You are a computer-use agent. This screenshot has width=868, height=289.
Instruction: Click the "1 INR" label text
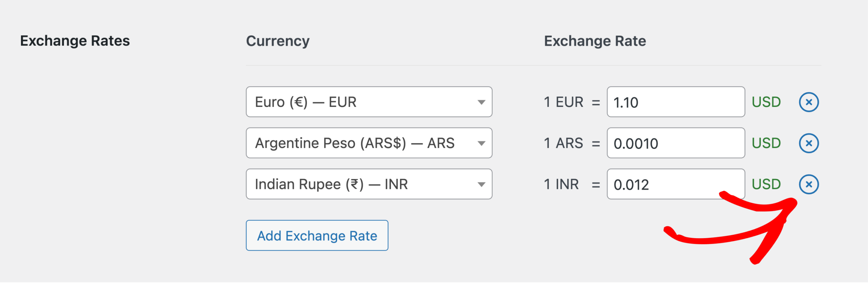pyautogui.click(x=561, y=184)
